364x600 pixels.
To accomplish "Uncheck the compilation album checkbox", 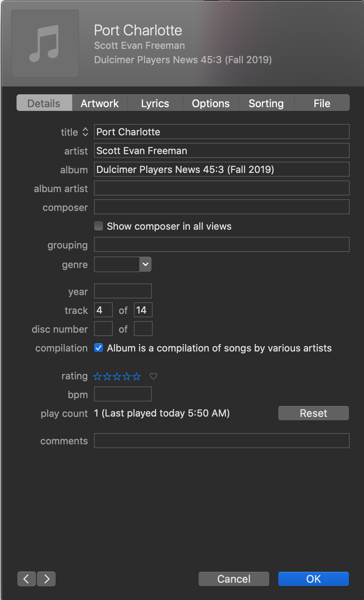I will 98,348.
